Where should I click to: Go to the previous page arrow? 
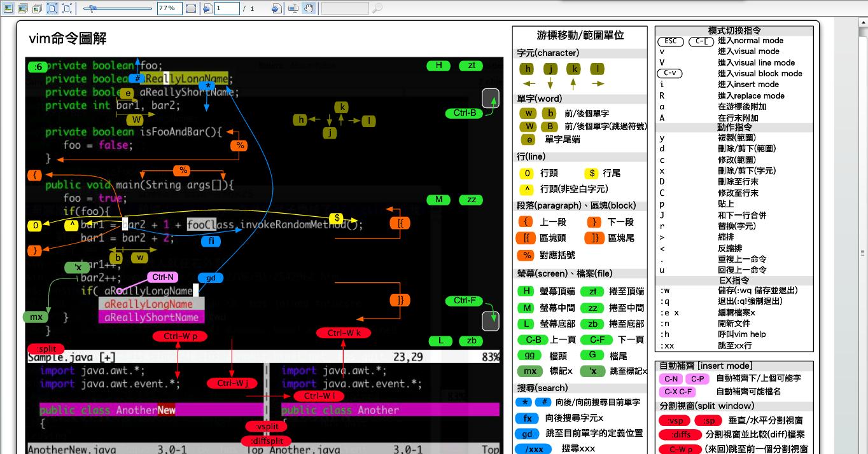[207, 8]
